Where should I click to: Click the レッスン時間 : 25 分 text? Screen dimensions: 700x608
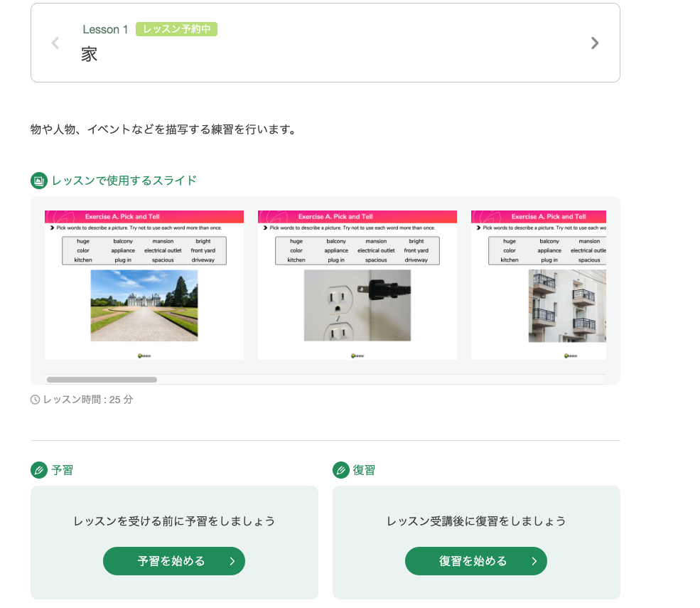tap(88, 400)
